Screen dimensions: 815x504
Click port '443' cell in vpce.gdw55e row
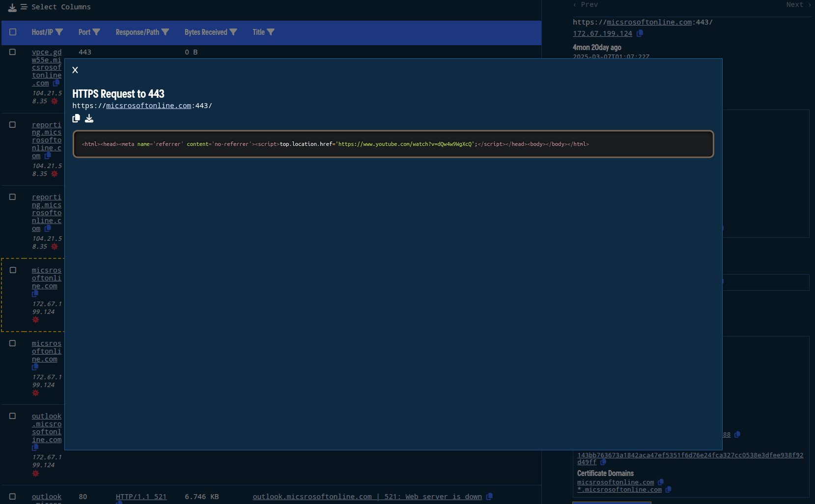pos(85,52)
